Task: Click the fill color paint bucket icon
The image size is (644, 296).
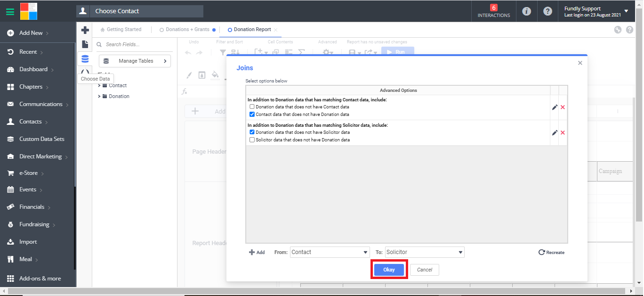Action: click(x=215, y=74)
